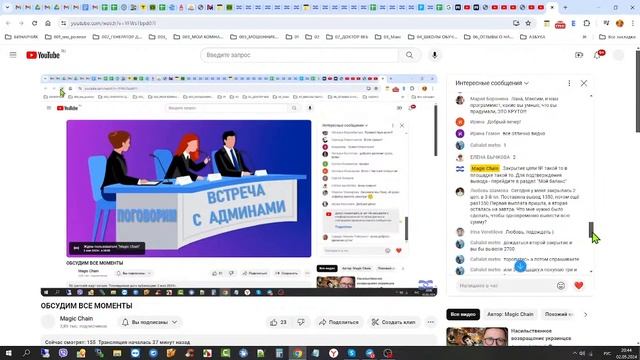Go forward with browser forward arrow
640x360 pixels.
(21, 23)
